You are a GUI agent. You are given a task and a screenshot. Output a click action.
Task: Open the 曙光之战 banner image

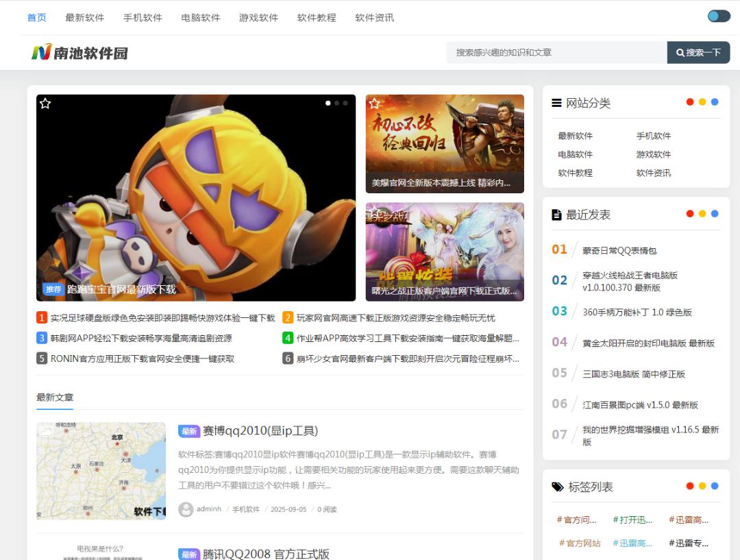[x=445, y=252]
